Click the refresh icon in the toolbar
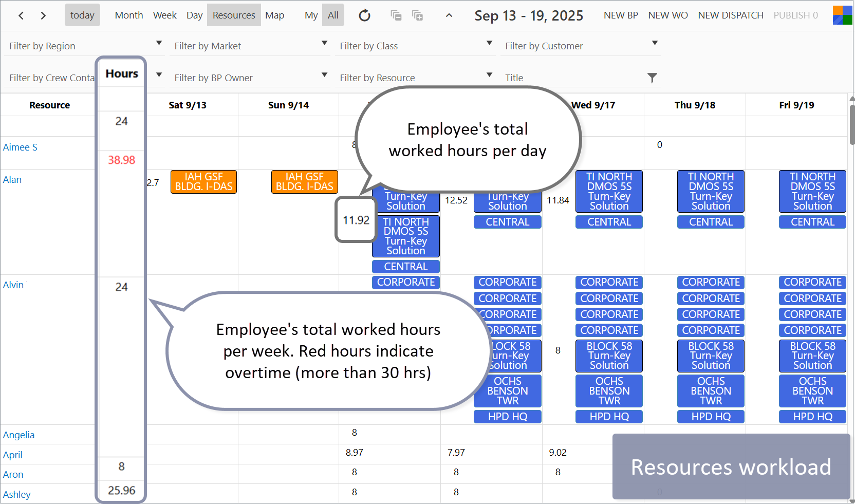The width and height of the screenshot is (855, 504). point(364,15)
